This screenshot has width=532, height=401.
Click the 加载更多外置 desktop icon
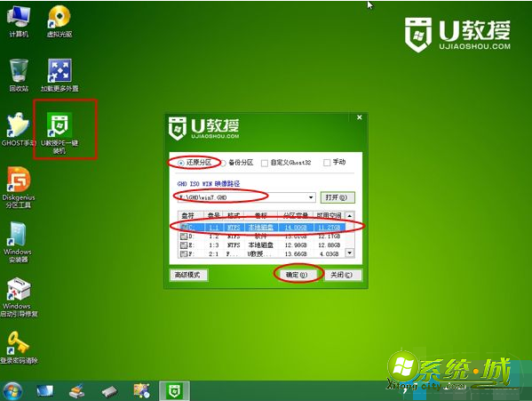(60, 76)
